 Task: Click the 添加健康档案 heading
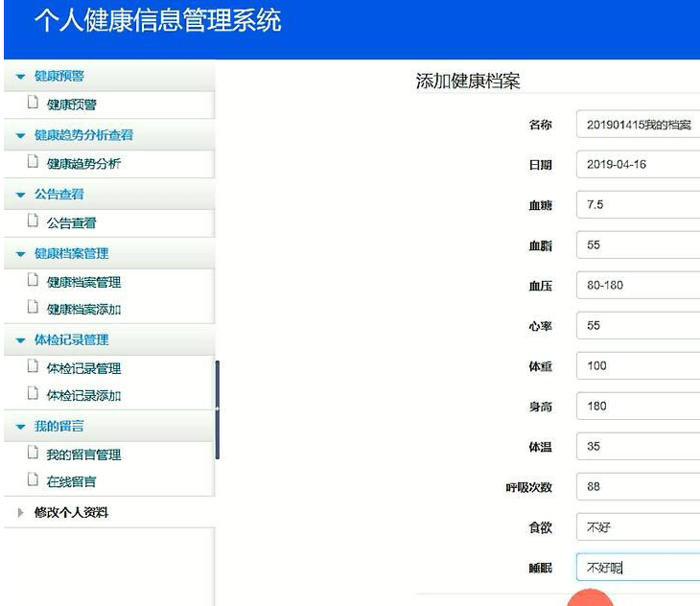pos(468,82)
